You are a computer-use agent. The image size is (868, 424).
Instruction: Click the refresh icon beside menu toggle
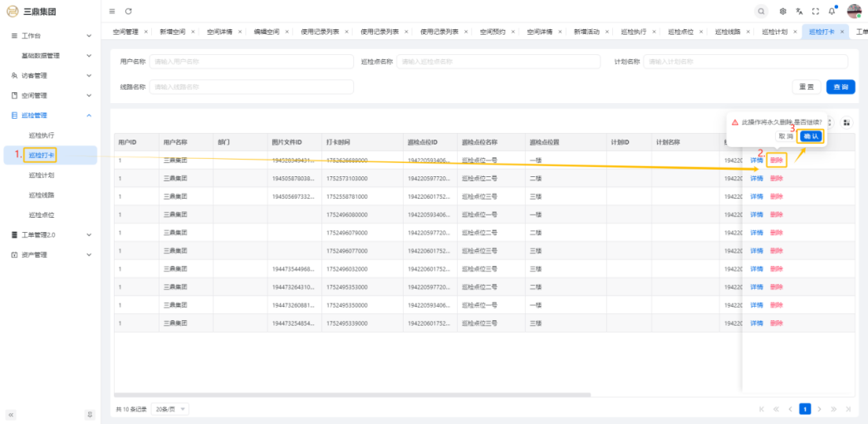[128, 11]
